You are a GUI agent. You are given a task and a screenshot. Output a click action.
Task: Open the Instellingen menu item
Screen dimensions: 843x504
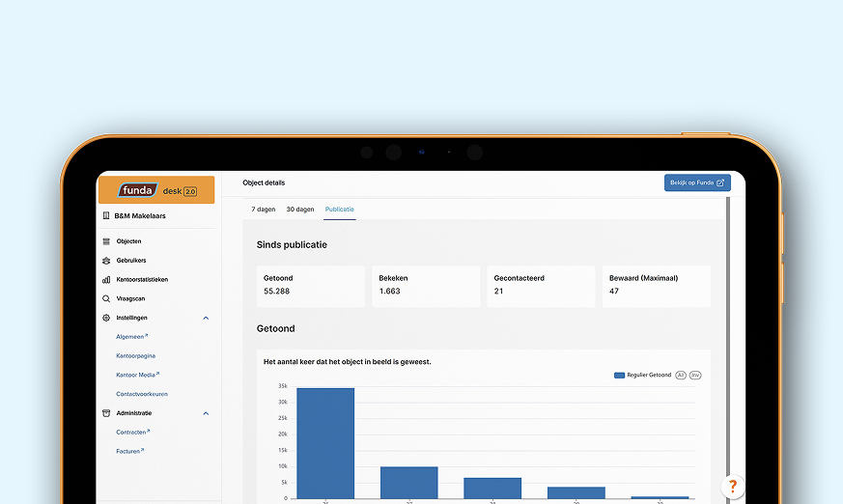pyautogui.click(x=131, y=318)
